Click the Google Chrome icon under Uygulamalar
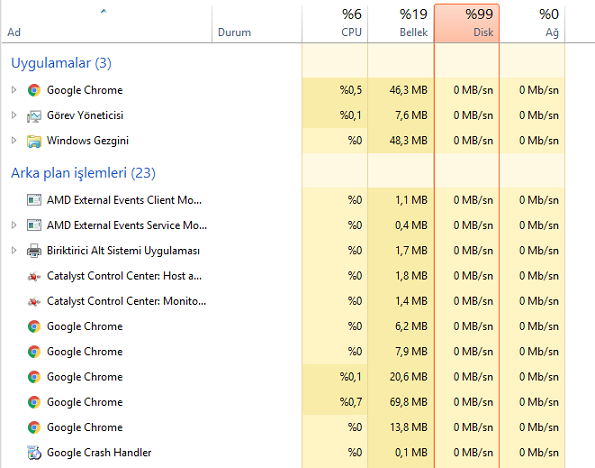The image size is (595, 468). click(x=34, y=90)
